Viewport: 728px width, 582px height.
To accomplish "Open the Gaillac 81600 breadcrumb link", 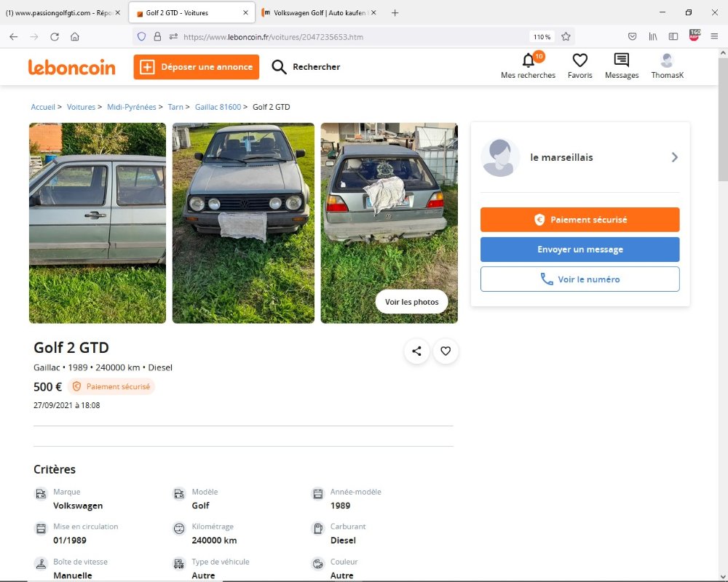I will coord(218,107).
